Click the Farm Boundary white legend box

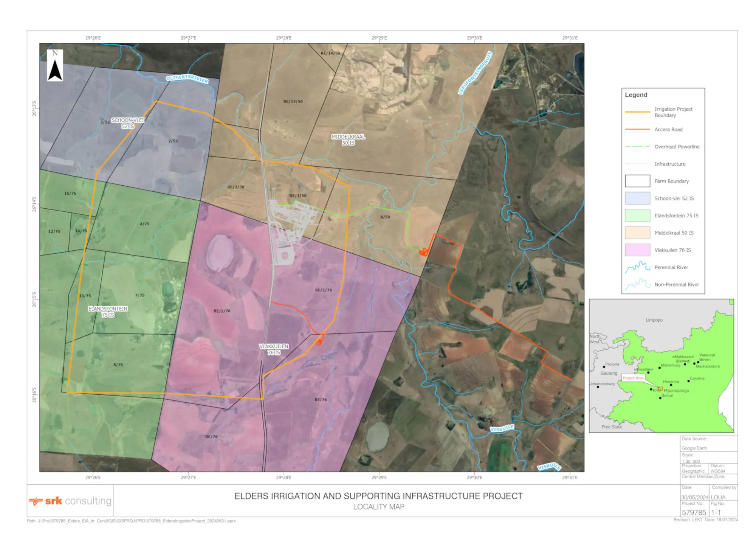point(637,181)
